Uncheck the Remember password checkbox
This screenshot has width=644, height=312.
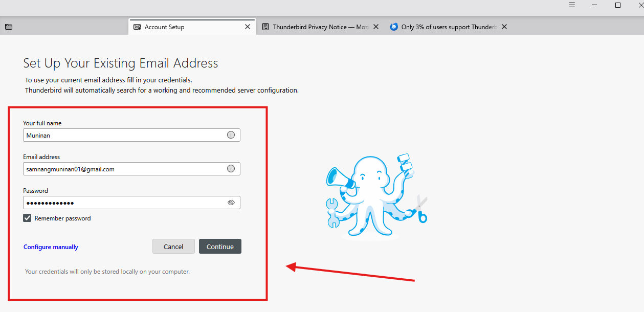point(27,218)
